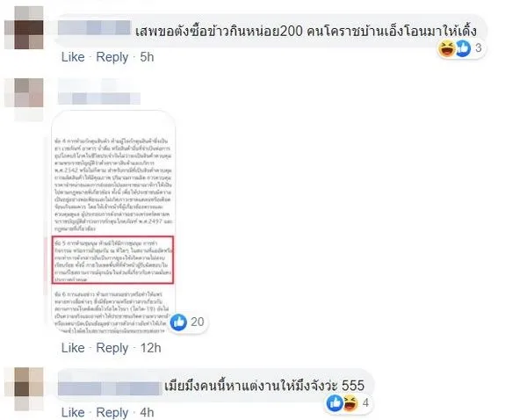The image size is (527, 420).
Task: Open the first commenter's profile picture
Action: 24,27
